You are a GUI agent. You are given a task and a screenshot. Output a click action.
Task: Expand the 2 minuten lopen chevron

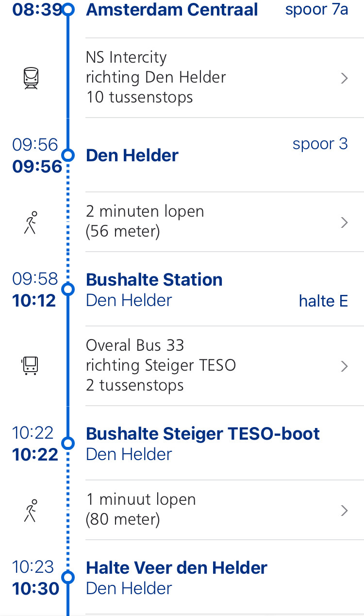click(x=345, y=222)
